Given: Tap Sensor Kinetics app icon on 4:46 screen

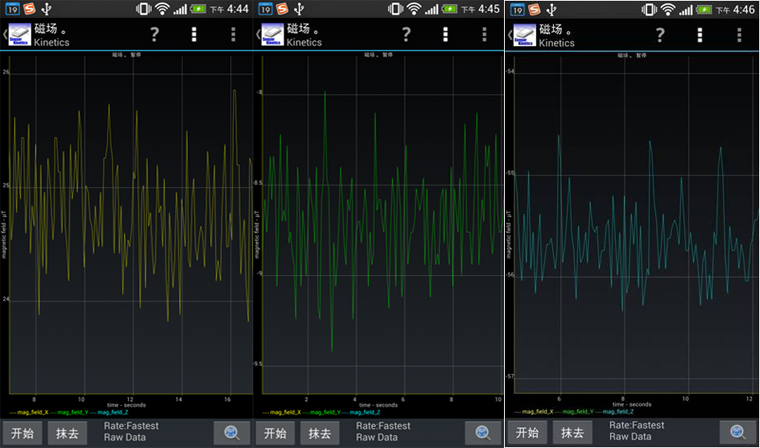Looking at the screenshot, I should pyautogui.click(x=525, y=35).
